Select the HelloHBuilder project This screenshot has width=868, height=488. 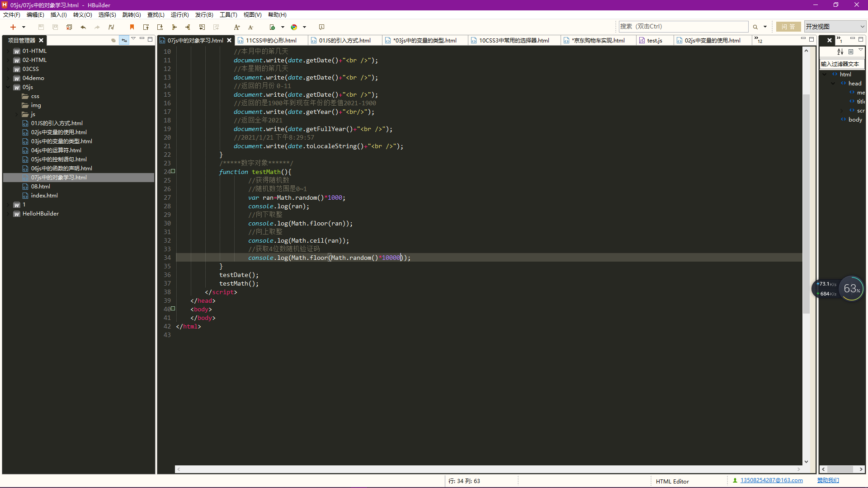coord(40,214)
